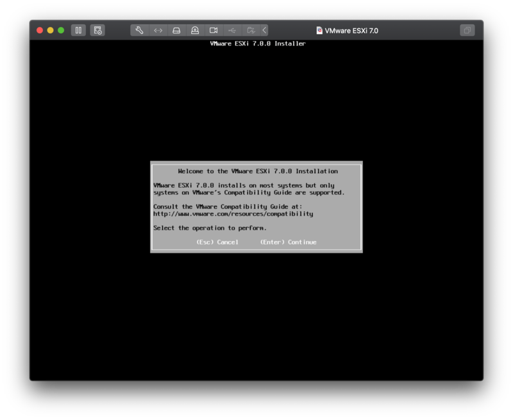
Task: Open the hard disk icon
Action: click(176, 30)
